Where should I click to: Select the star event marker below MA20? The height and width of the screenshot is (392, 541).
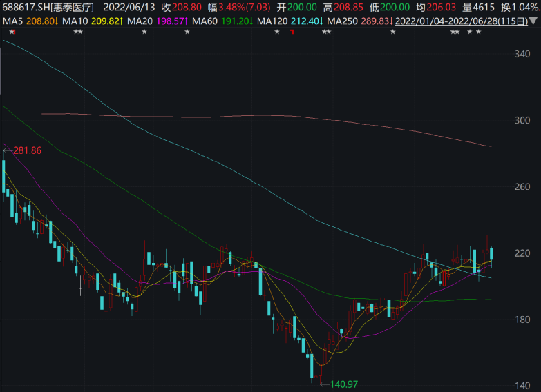coord(144,32)
